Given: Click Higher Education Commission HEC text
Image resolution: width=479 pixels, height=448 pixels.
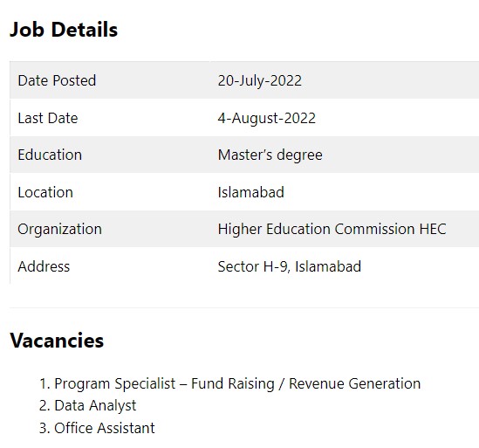Looking at the screenshot, I should (x=332, y=229).
